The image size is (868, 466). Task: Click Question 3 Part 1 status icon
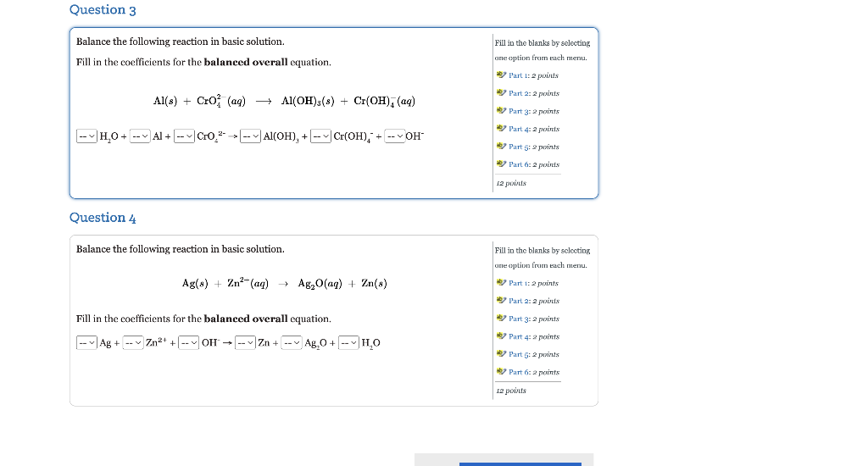click(x=502, y=75)
